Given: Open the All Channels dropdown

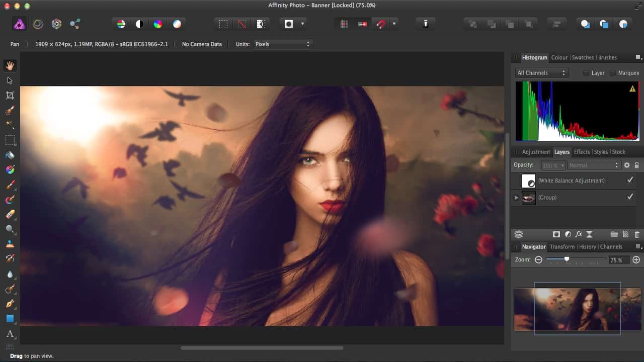Looking at the screenshot, I should click(x=541, y=73).
